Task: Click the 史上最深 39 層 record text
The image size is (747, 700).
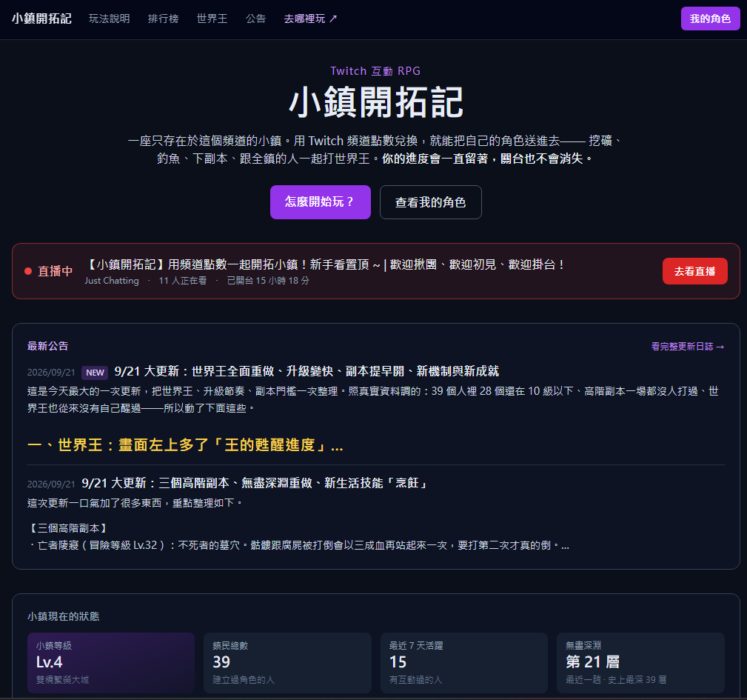Action: point(637,679)
